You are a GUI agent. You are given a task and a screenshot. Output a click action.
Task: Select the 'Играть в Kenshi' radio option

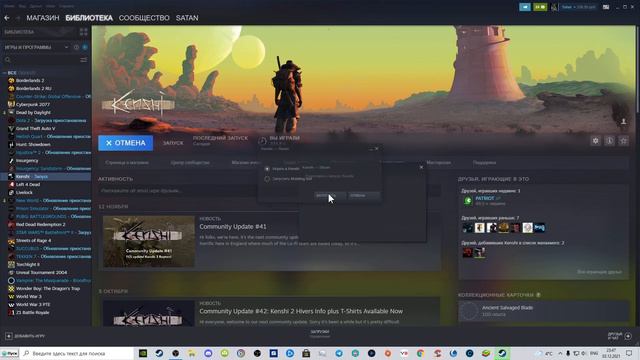pos(267,169)
